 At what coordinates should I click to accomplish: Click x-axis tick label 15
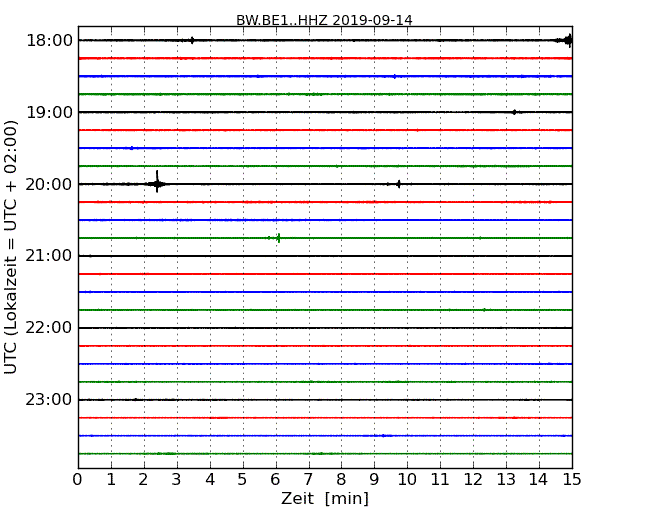click(572, 480)
